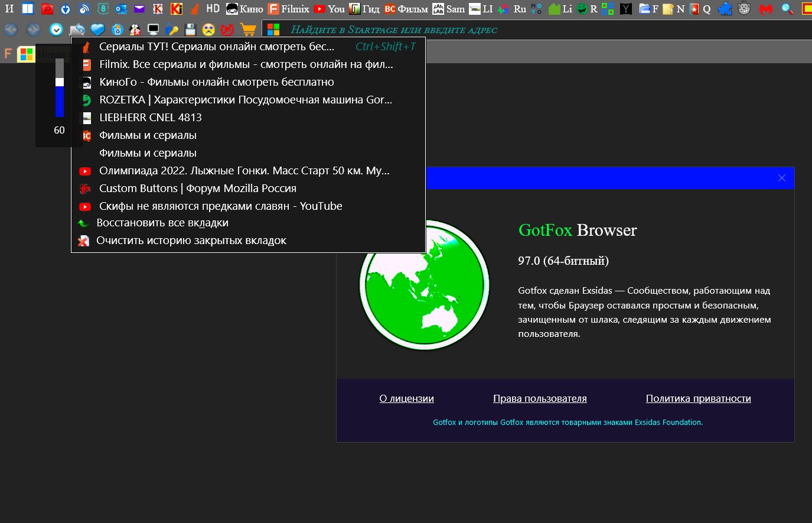This screenshot has width=812, height=523.
Task: Click the magnifying glass search icon
Action: [x=787, y=9]
